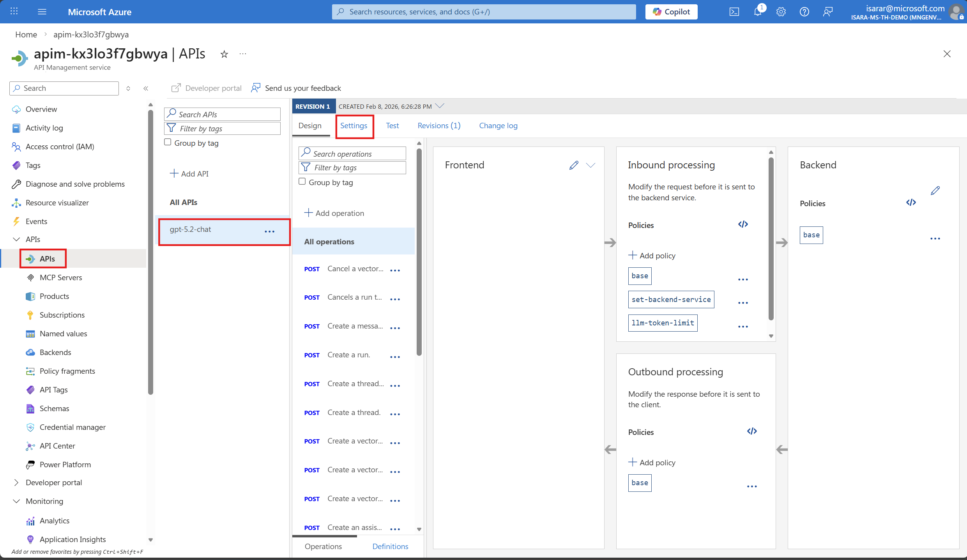The width and height of the screenshot is (967, 560).
Task: Open the account profile avatar
Action: (956, 12)
